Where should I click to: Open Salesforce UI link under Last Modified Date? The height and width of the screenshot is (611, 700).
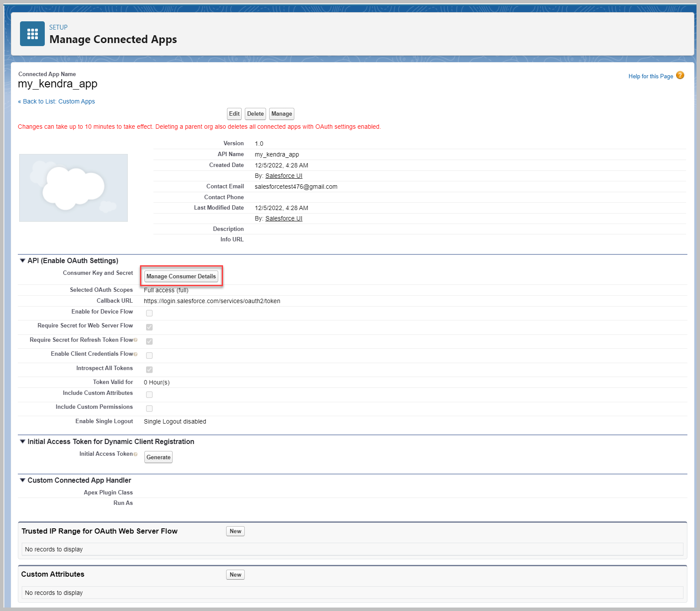284,218
